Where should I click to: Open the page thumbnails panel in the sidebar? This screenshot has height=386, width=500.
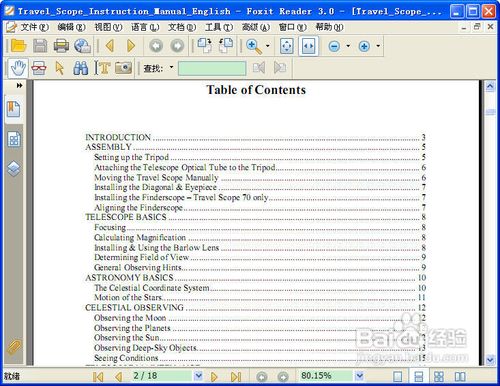click(x=14, y=139)
